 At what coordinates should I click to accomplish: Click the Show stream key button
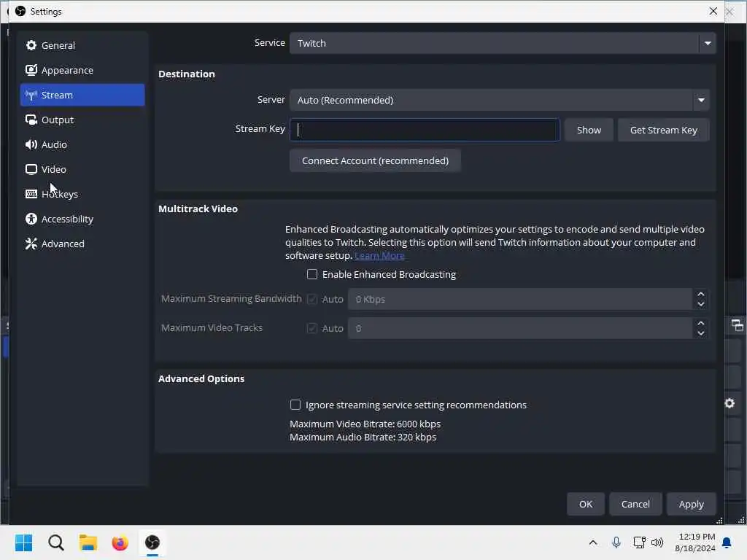(x=589, y=130)
